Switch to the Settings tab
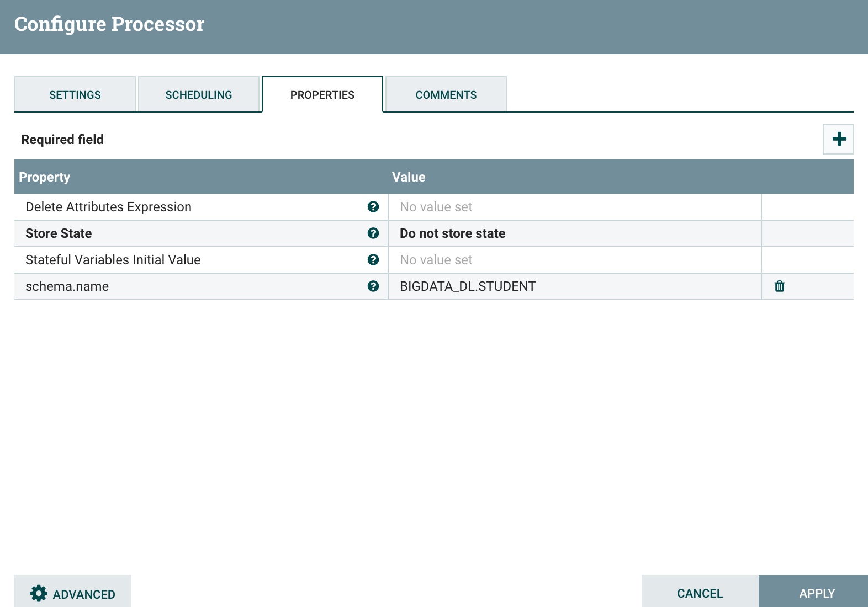868x607 pixels. [x=75, y=95]
